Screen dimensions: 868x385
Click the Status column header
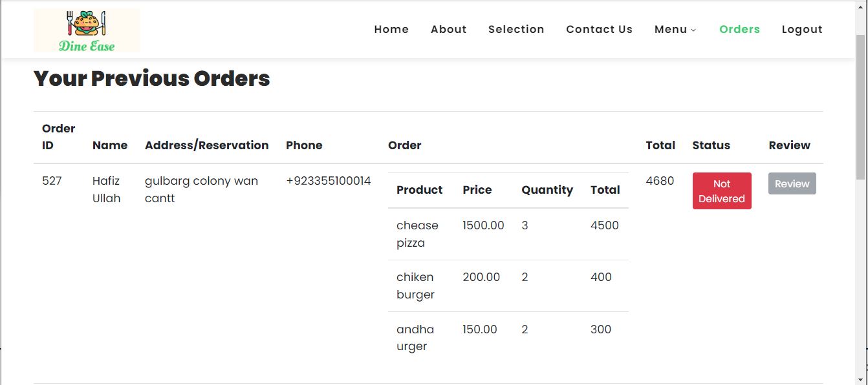point(711,145)
